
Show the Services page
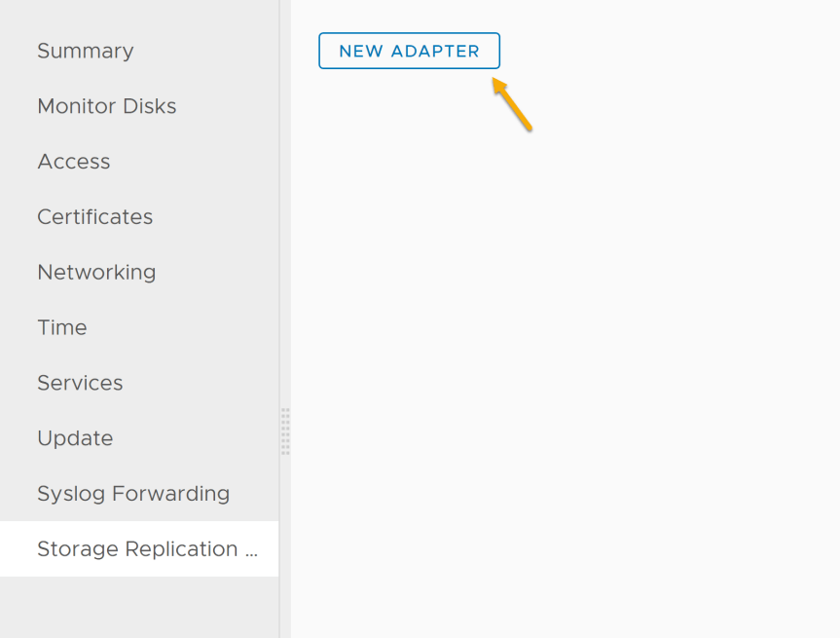tap(80, 383)
